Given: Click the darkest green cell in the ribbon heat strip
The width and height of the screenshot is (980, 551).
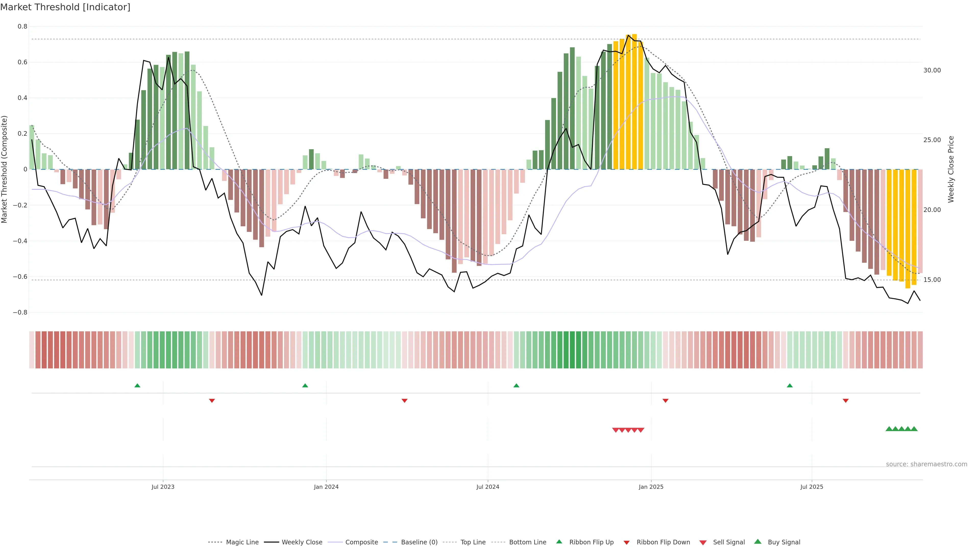Looking at the screenshot, I should [x=572, y=349].
